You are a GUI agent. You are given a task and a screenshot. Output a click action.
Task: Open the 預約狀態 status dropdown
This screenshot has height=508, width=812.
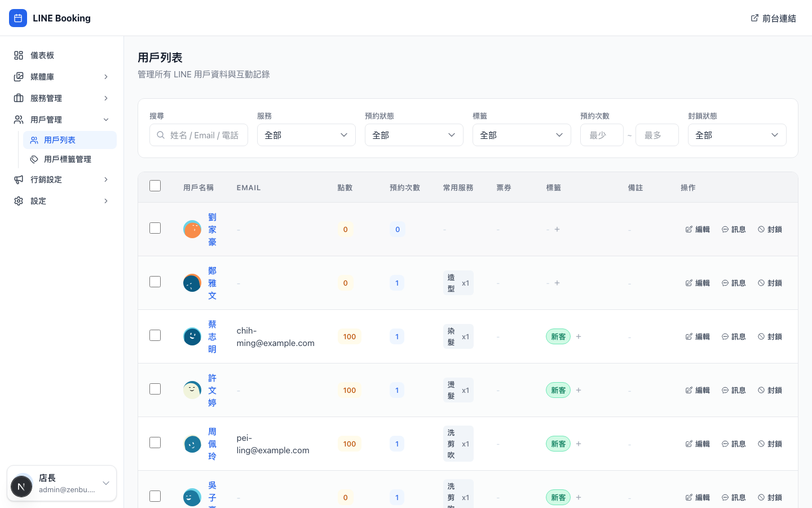[414, 135]
